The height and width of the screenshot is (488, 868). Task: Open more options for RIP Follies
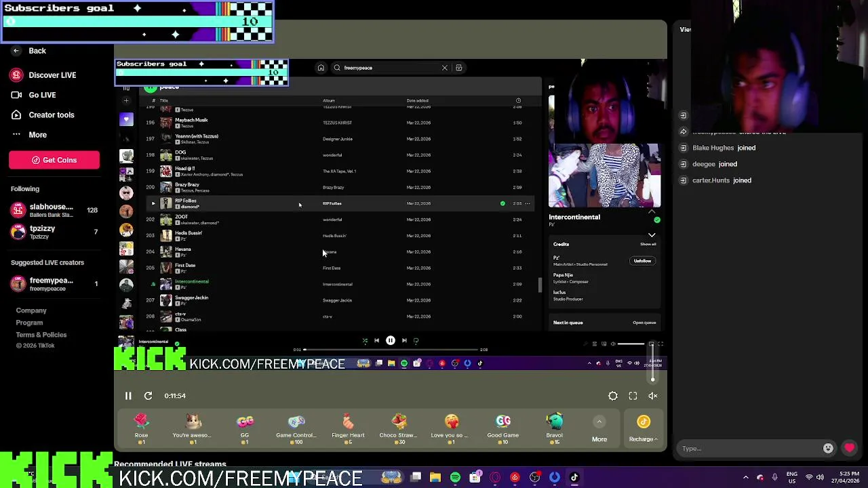(x=528, y=203)
